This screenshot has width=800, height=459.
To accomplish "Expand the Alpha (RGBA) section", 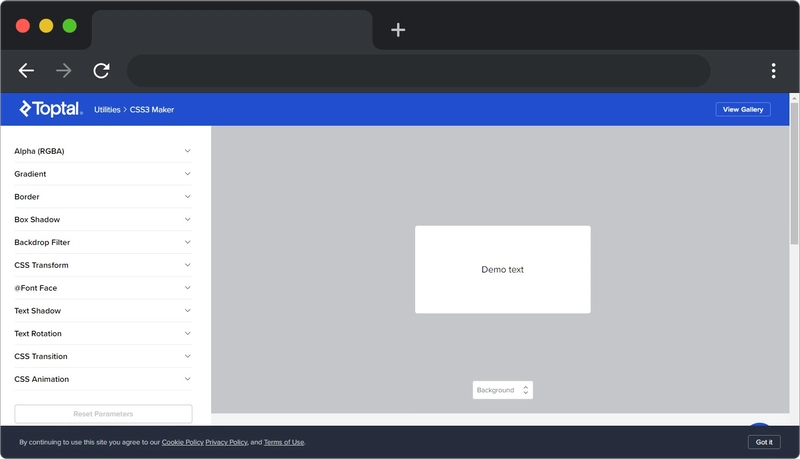I will coord(103,151).
